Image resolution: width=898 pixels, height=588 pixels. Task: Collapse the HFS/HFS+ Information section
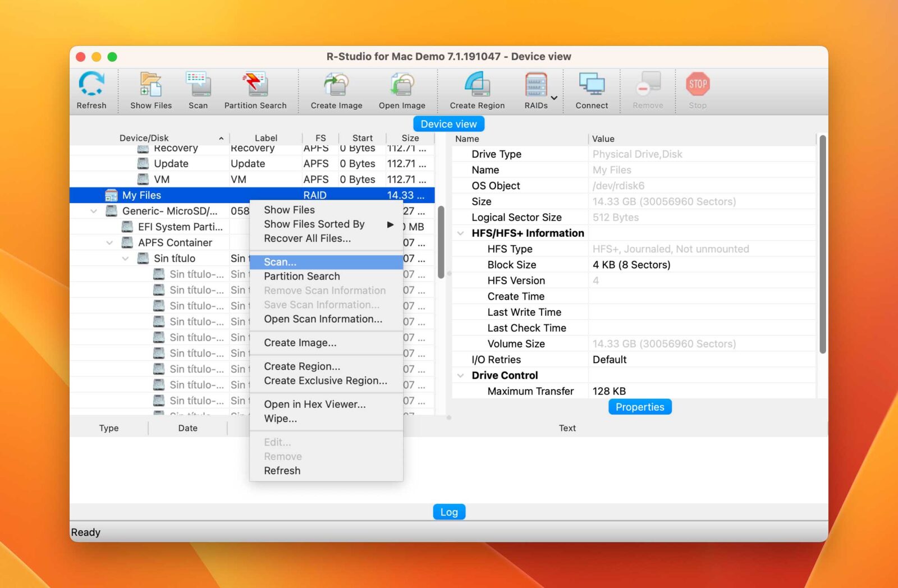click(461, 233)
